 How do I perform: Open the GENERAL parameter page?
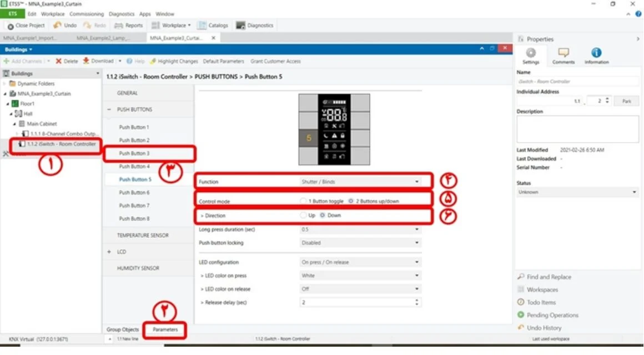[x=127, y=93]
